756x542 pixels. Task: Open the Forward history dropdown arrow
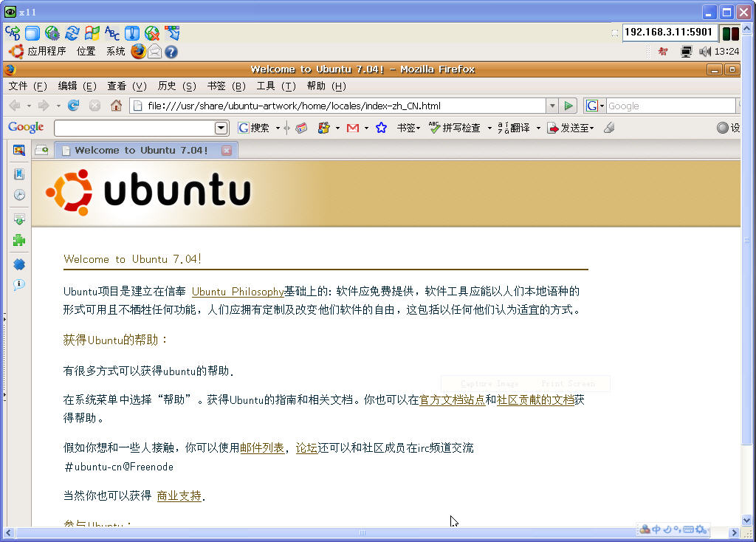58,106
